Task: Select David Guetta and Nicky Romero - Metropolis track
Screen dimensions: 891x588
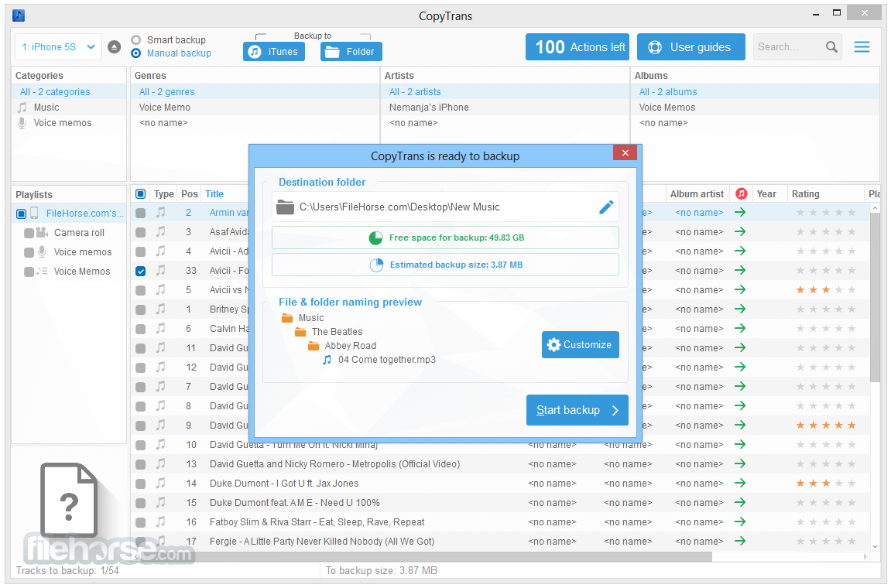Action: coord(334,464)
